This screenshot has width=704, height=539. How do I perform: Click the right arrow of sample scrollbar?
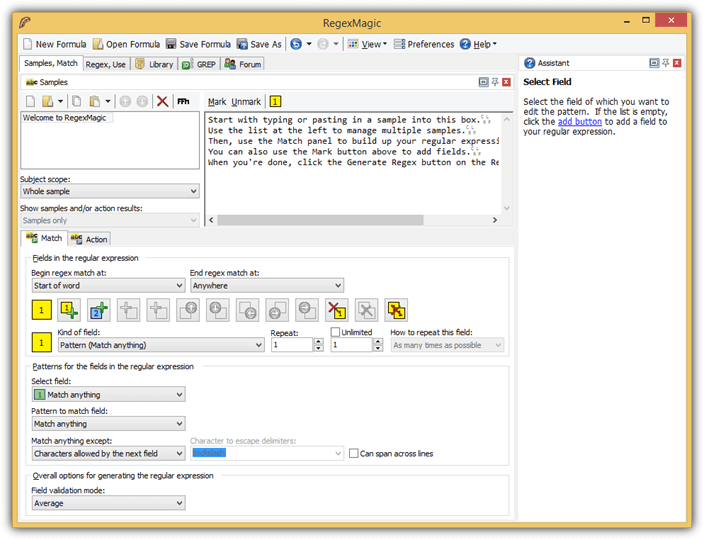(x=495, y=220)
